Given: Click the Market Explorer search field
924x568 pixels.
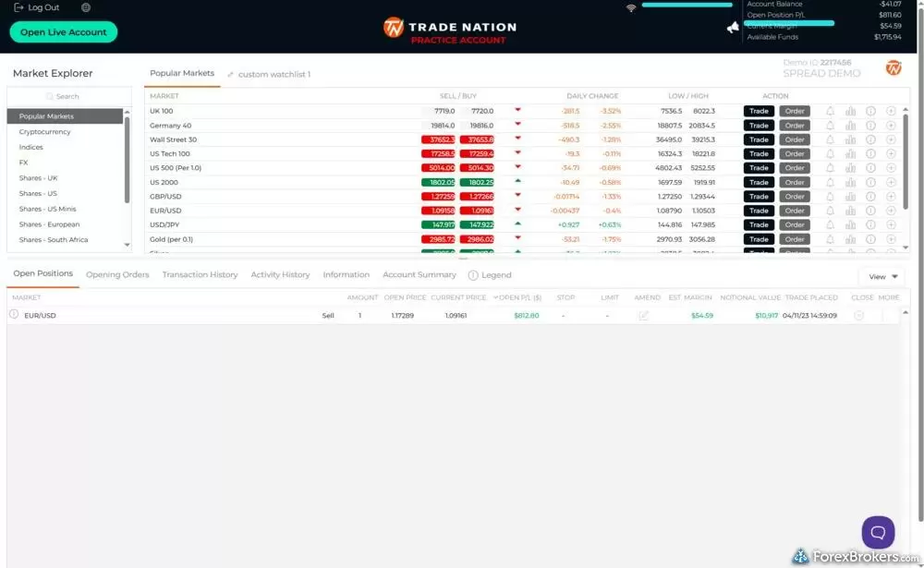Looking at the screenshot, I should pyautogui.click(x=65, y=96).
